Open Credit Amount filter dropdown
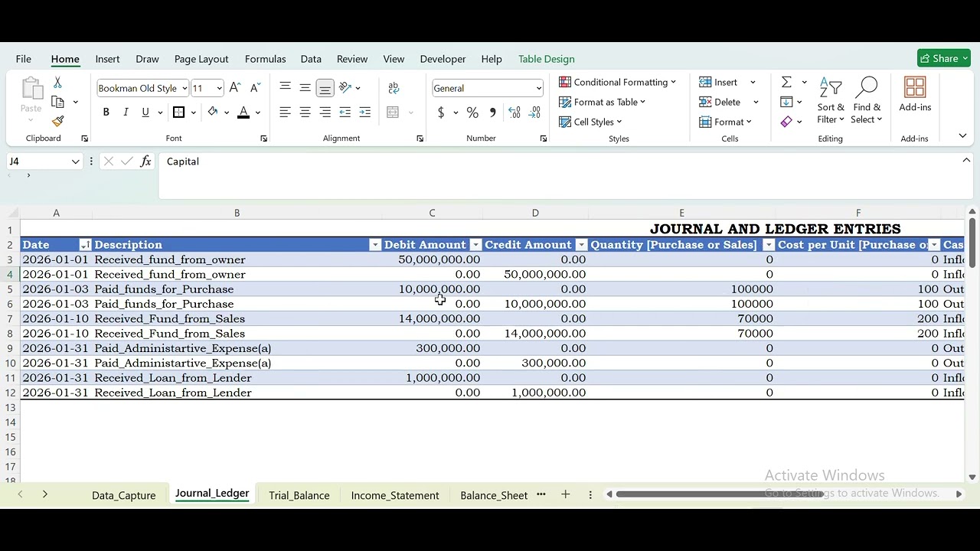 point(581,245)
